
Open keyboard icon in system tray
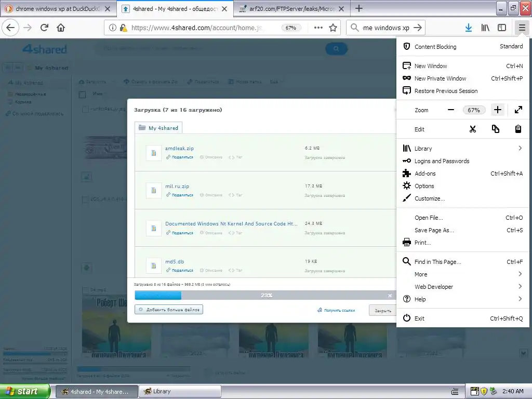[x=455, y=392]
